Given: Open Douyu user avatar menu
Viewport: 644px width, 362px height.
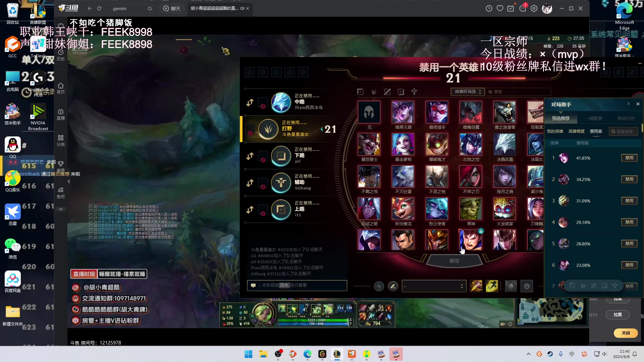Looking at the screenshot, I should (547, 8).
